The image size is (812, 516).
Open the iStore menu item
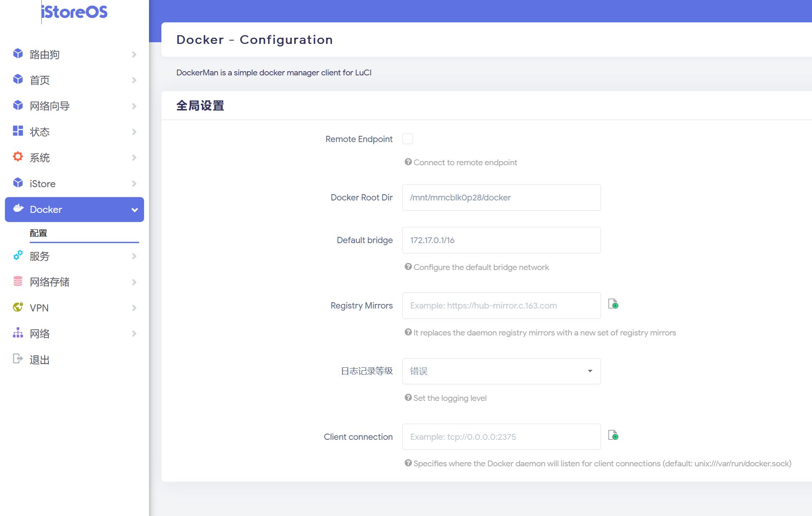coord(74,183)
